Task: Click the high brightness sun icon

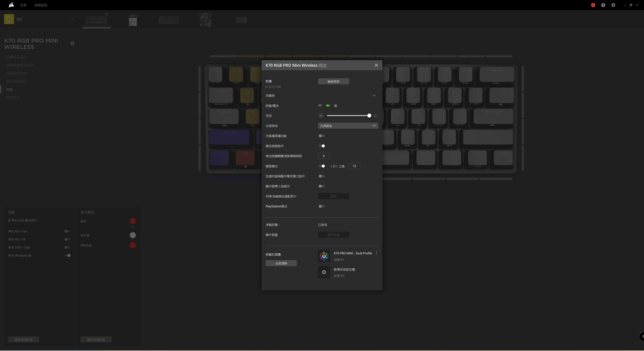Action: (375, 116)
